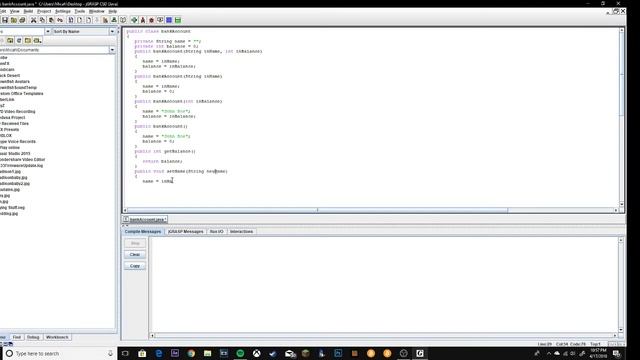Switch to the Compile Messages tab
Screen dimensions: 640x360
click(143, 231)
